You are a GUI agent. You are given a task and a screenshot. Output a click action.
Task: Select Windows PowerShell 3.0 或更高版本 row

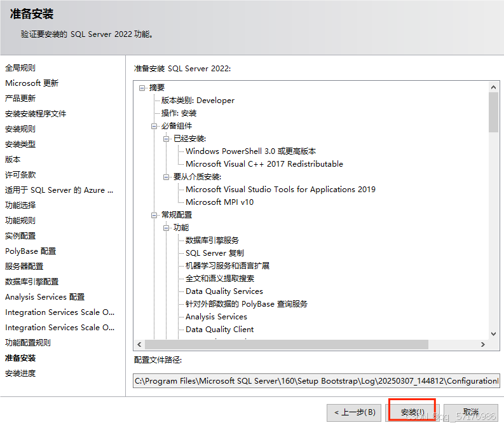click(250, 151)
